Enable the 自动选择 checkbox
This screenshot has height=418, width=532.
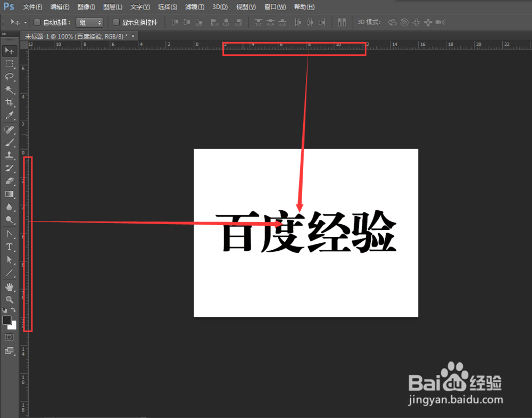[37, 22]
